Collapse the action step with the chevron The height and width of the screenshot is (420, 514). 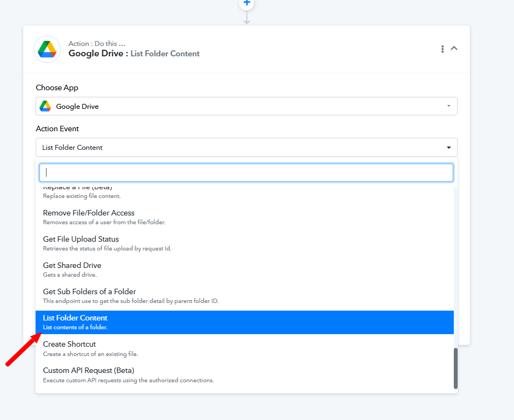tap(454, 48)
